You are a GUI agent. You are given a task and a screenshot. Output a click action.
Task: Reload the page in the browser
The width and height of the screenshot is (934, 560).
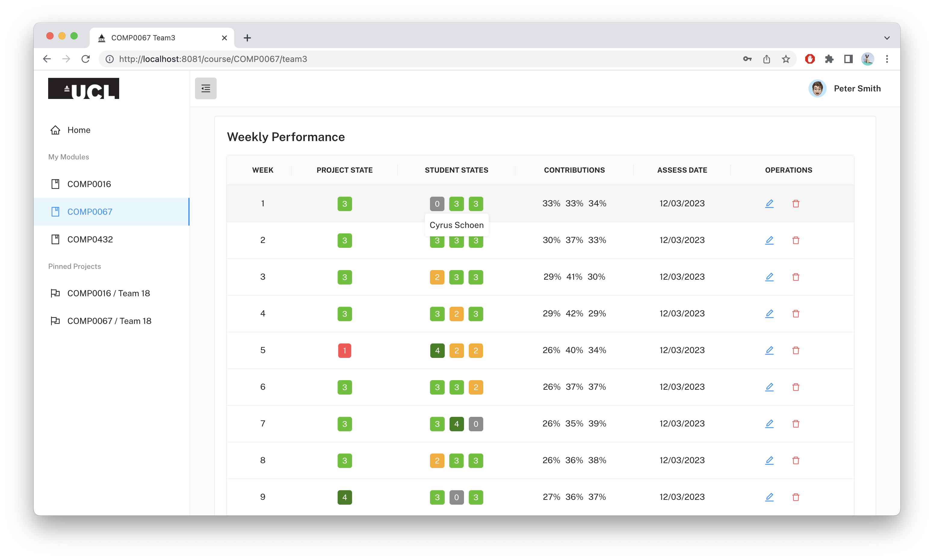click(x=86, y=59)
